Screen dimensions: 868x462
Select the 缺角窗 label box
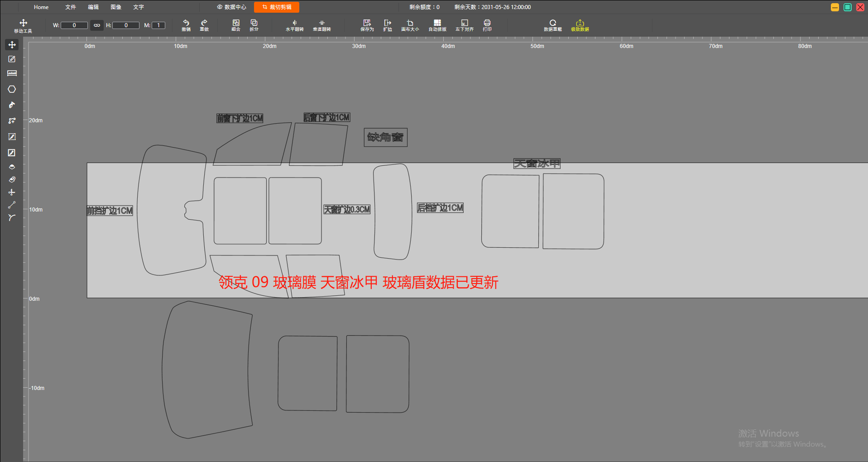pos(386,137)
